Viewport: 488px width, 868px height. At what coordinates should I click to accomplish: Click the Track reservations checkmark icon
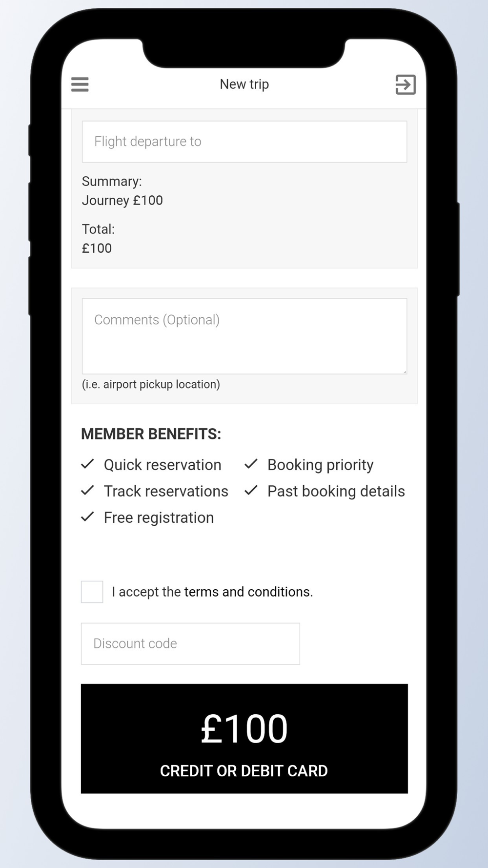[87, 491]
